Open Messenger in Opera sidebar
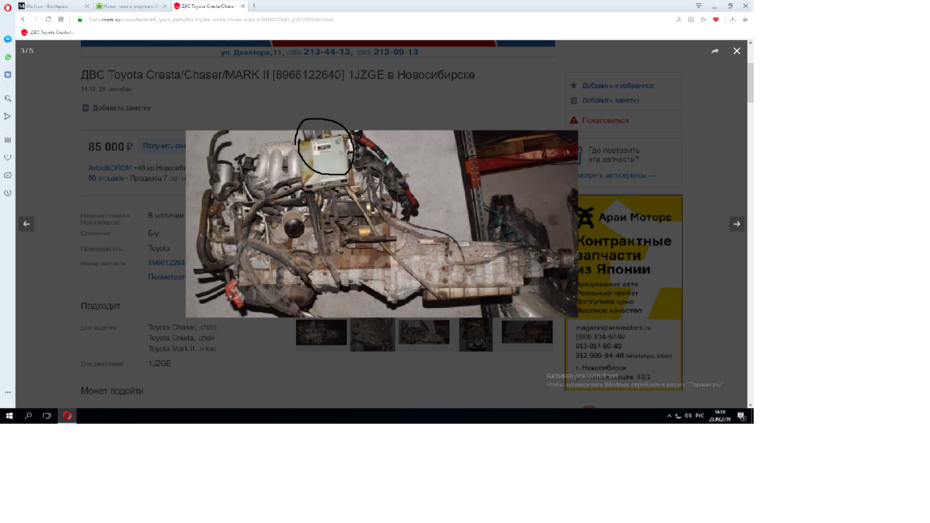This screenshot has width=930, height=523. pos(8,39)
